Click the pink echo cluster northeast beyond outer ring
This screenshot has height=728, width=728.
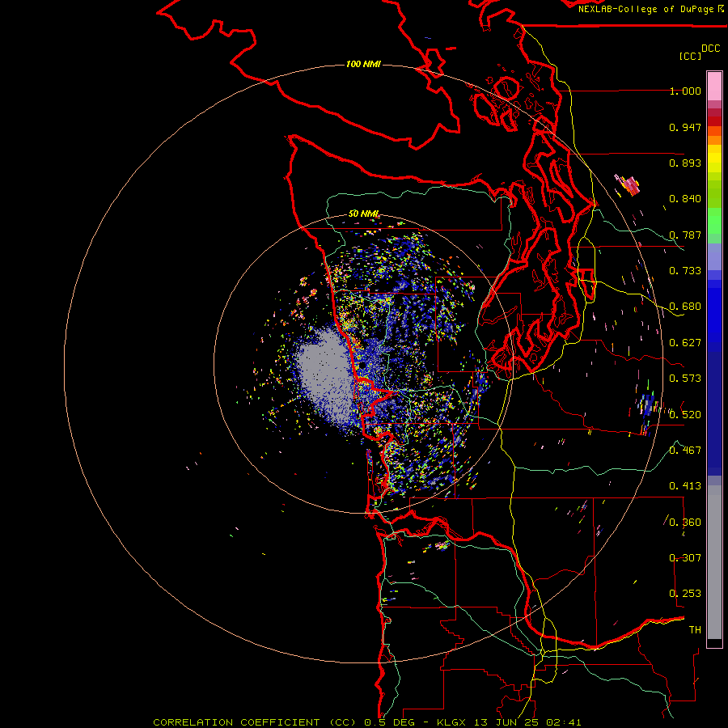pos(628,184)
